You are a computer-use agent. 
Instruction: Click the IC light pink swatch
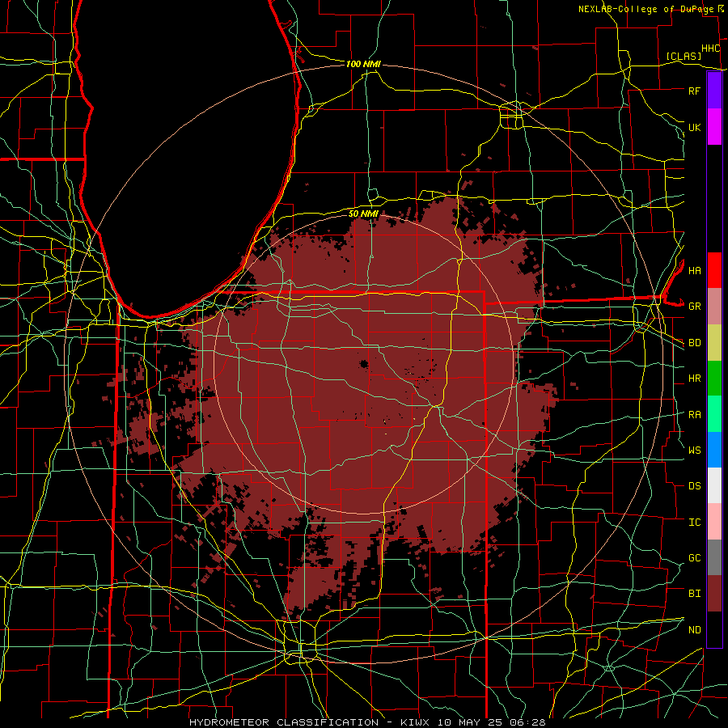(714, 522)
